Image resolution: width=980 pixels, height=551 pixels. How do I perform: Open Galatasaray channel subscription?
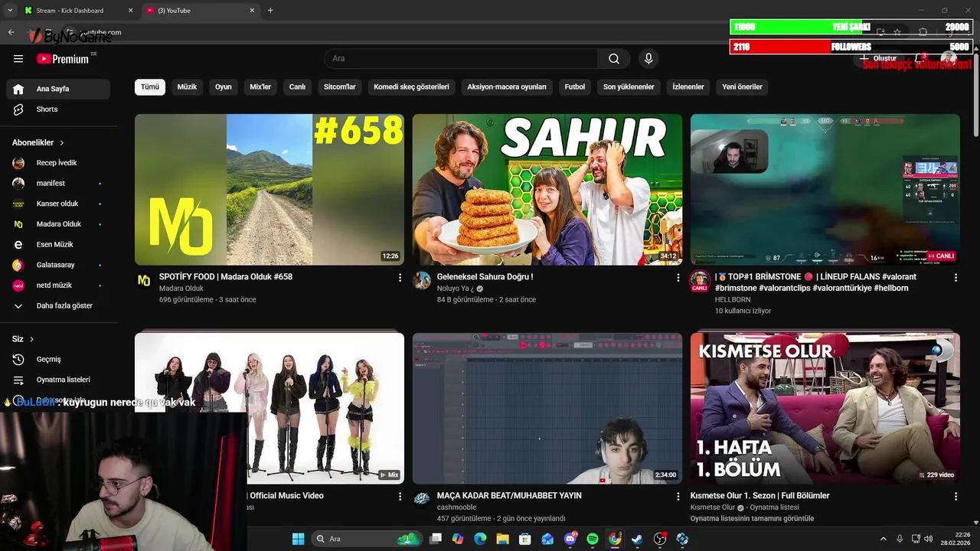tap(58, 265)
